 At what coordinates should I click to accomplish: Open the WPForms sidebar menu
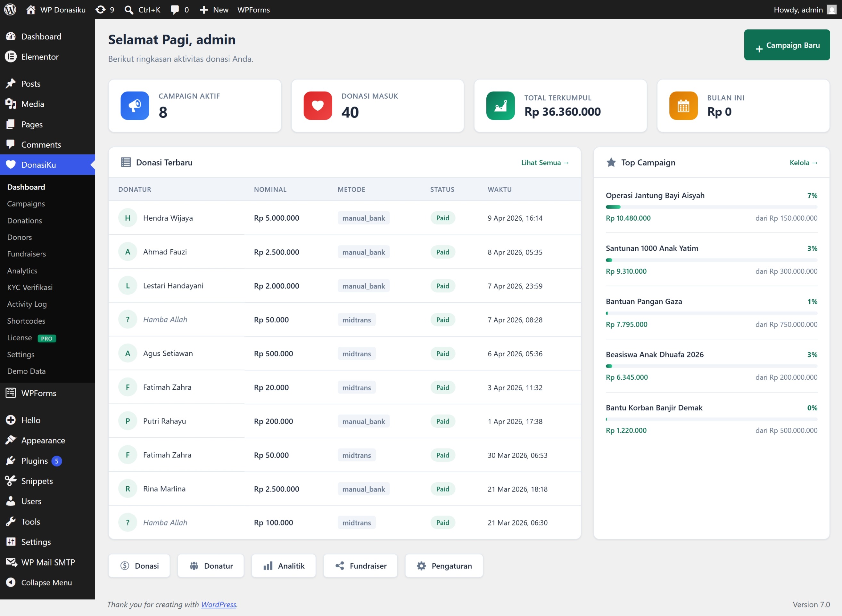[x=47, y=393]
